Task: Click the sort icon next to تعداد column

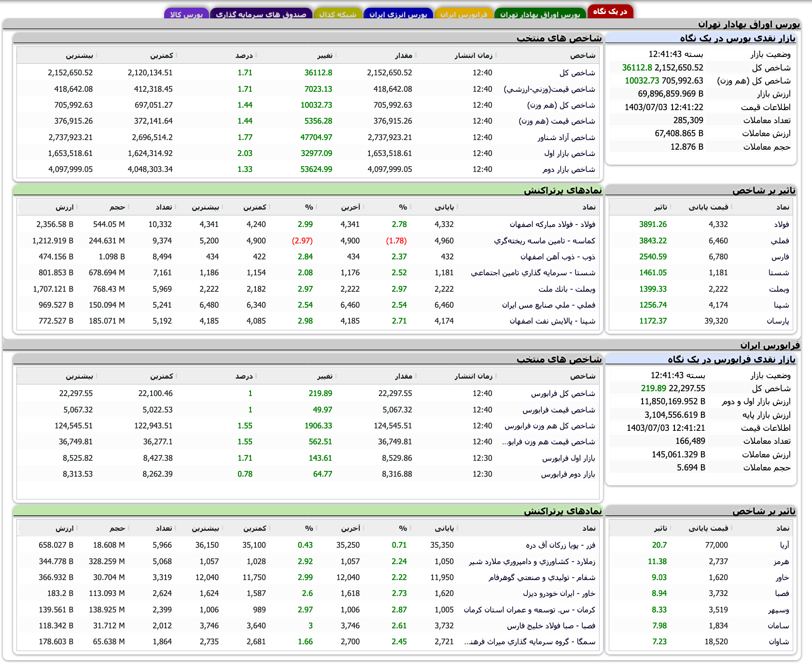Action: pos(176,207)
